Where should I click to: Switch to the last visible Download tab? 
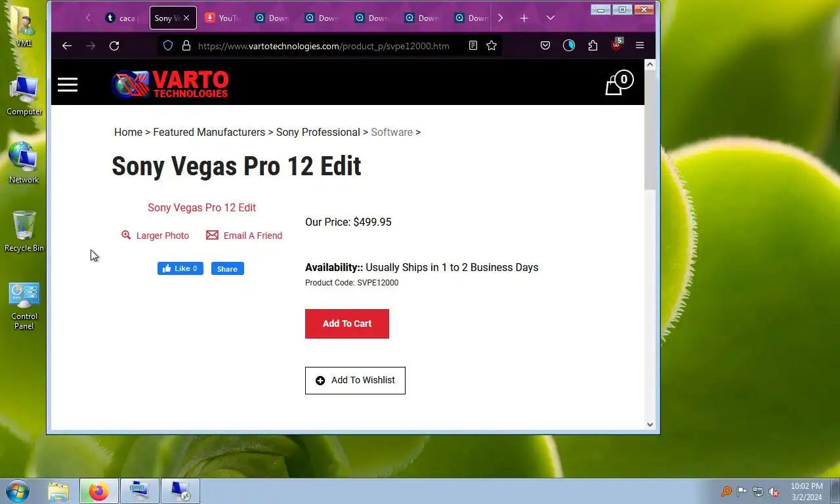tap(472, 18)
